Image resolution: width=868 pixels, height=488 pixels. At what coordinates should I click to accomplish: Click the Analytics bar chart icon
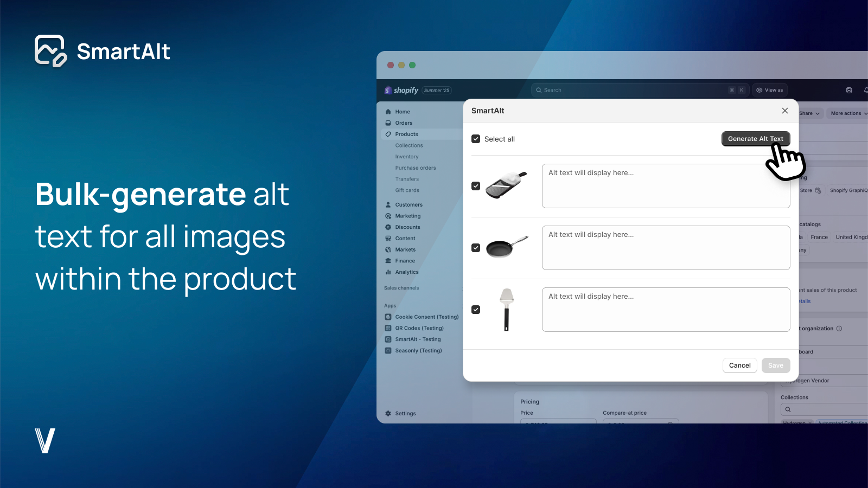click(x=388, y=272)
